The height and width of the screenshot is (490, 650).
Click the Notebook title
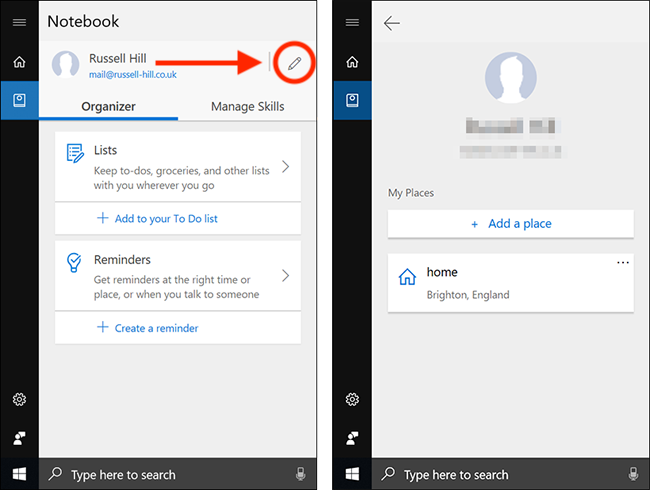pos(83,22)
